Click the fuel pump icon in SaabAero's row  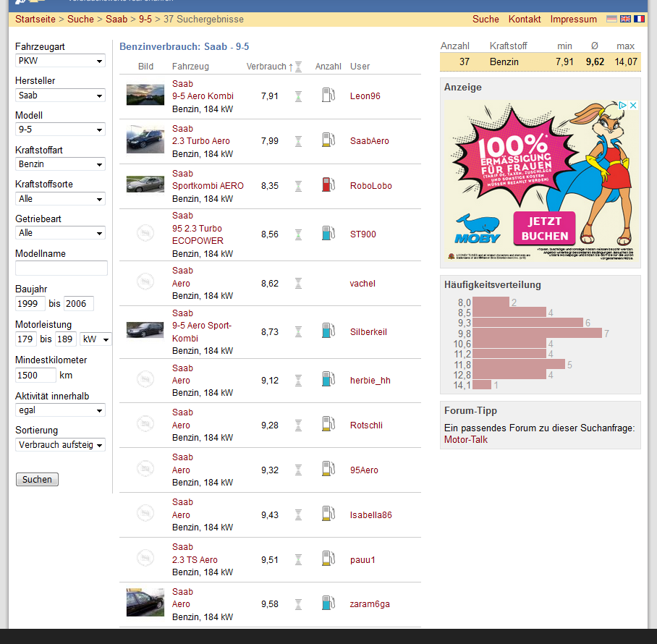pos(328,140)
